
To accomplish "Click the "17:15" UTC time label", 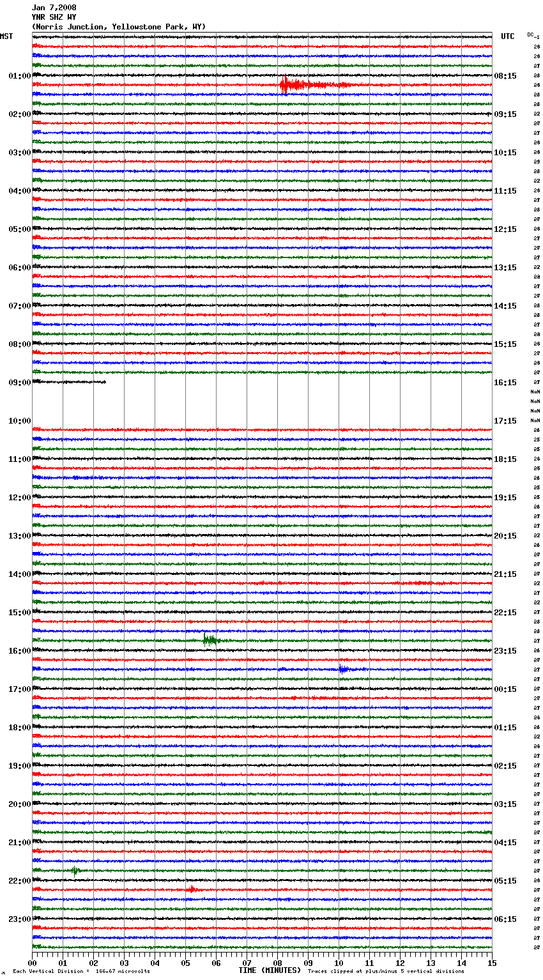I will (505, 421).
